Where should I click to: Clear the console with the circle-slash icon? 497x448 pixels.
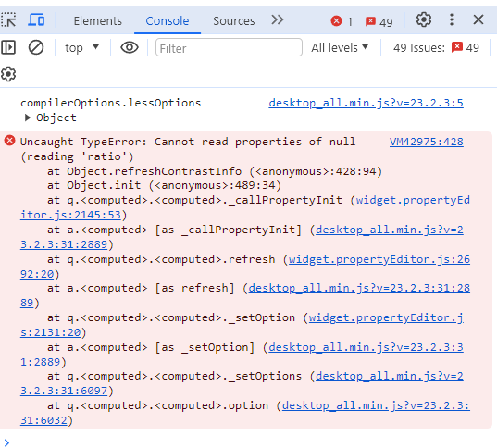tap(36, 47)
